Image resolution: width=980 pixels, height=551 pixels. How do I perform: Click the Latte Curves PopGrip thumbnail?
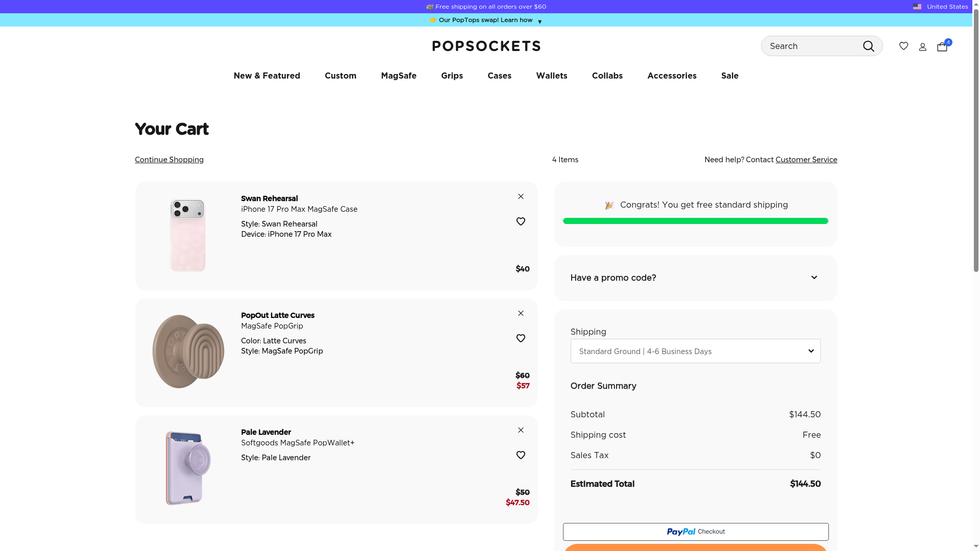[x=188, y=352]
